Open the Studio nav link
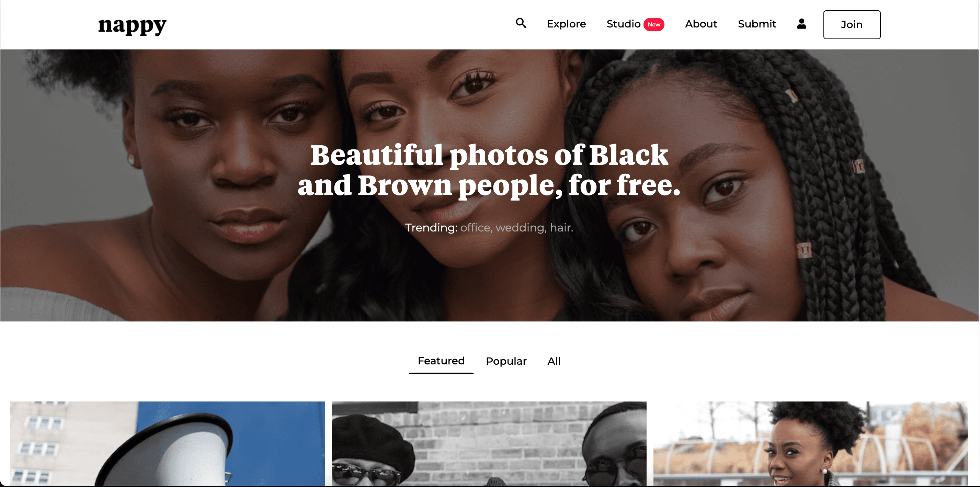 point(624,24)
